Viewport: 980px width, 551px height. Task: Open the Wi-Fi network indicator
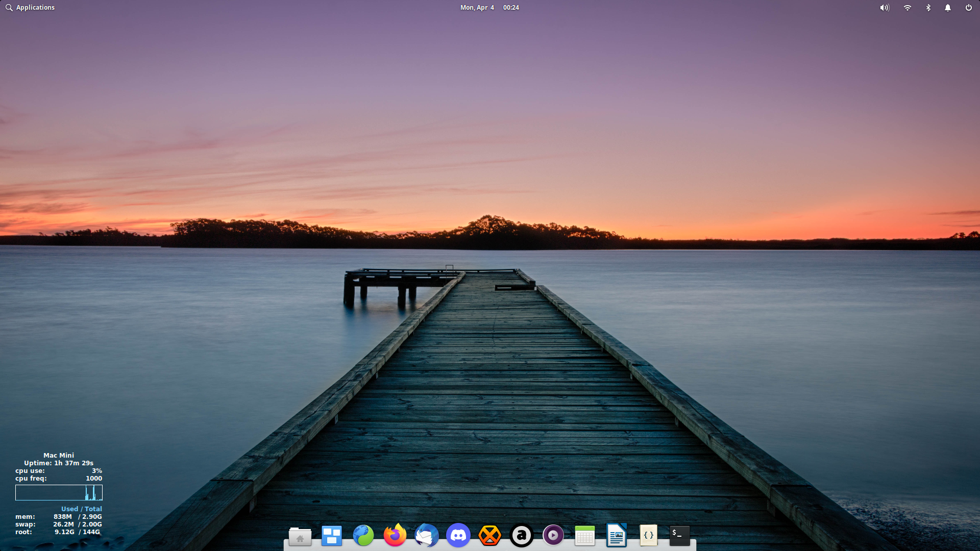(908, 8)
